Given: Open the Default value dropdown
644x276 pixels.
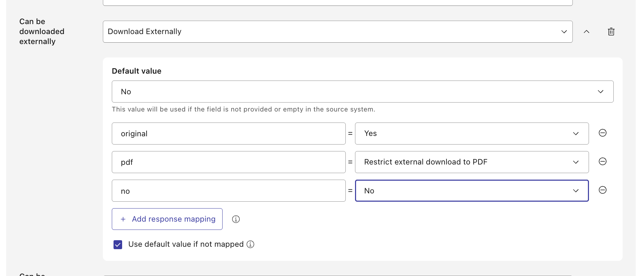Looking at the screenshot, I should point(362,92).
